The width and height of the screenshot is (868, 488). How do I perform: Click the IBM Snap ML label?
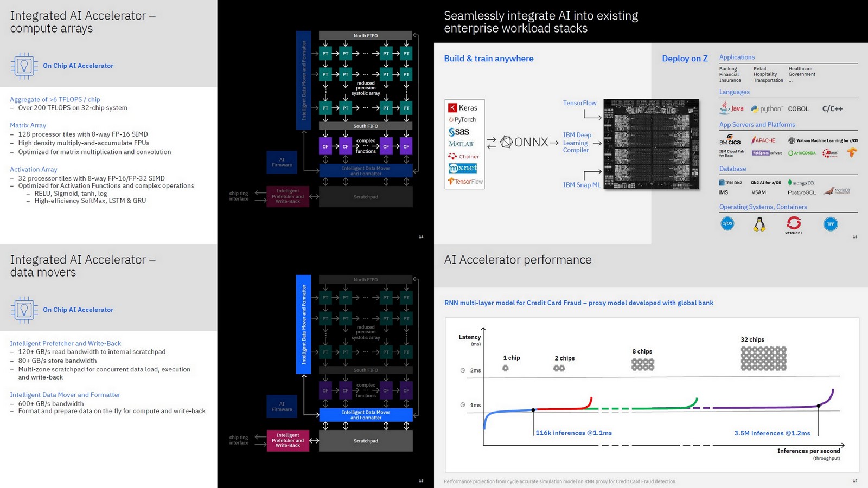pyautogui.click(x=581, y=184)
